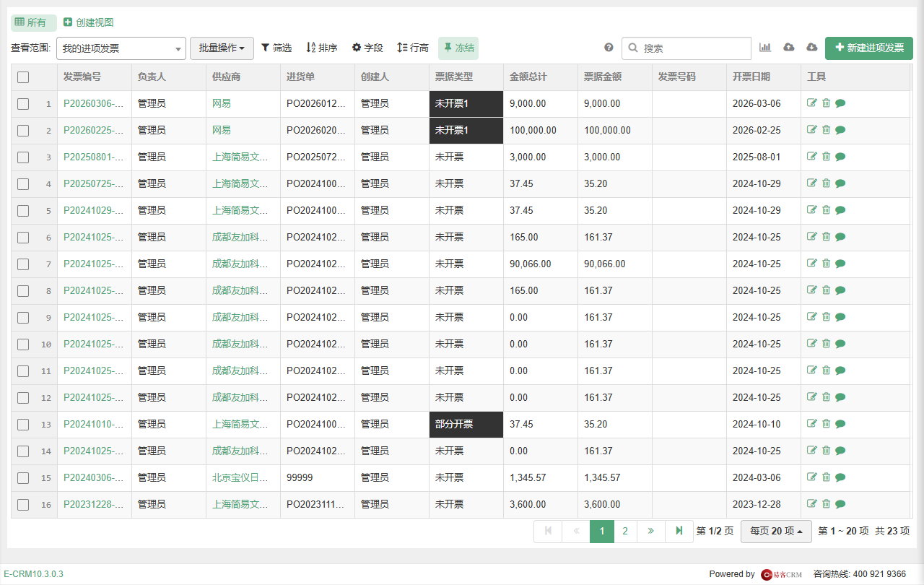Delete row 2 invoice with 100,000.00 amount
This screenshot has height=585, width=924.
[826, 130]
